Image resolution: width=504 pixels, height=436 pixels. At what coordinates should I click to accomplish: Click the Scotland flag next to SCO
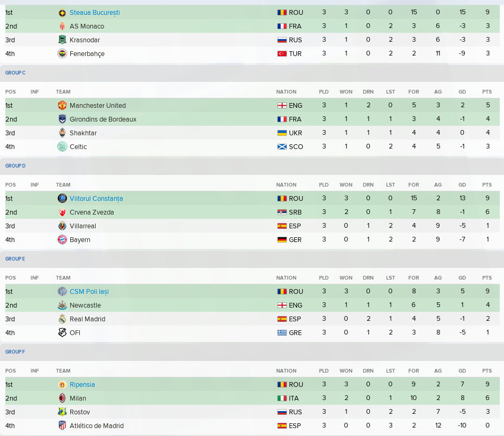(x=282, y=146)
